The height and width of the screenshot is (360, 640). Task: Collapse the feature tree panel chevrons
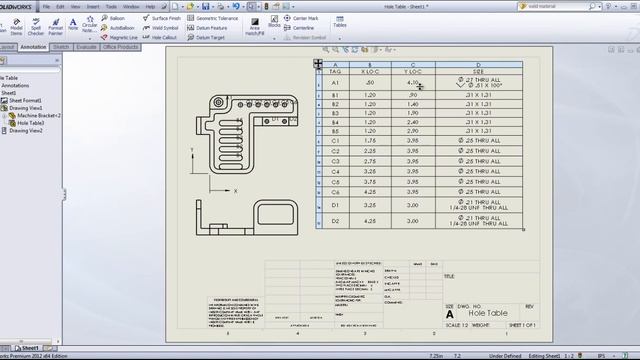[x=57, y=60]
